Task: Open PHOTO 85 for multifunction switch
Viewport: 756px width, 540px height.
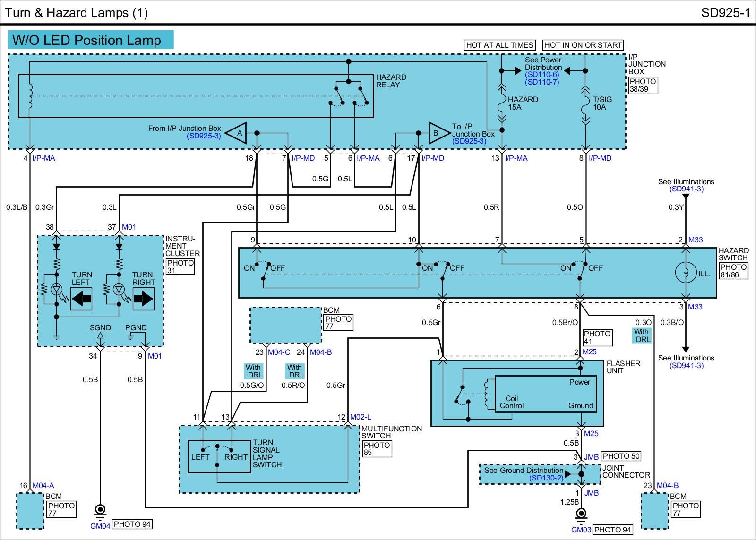Action: point(377,449)
